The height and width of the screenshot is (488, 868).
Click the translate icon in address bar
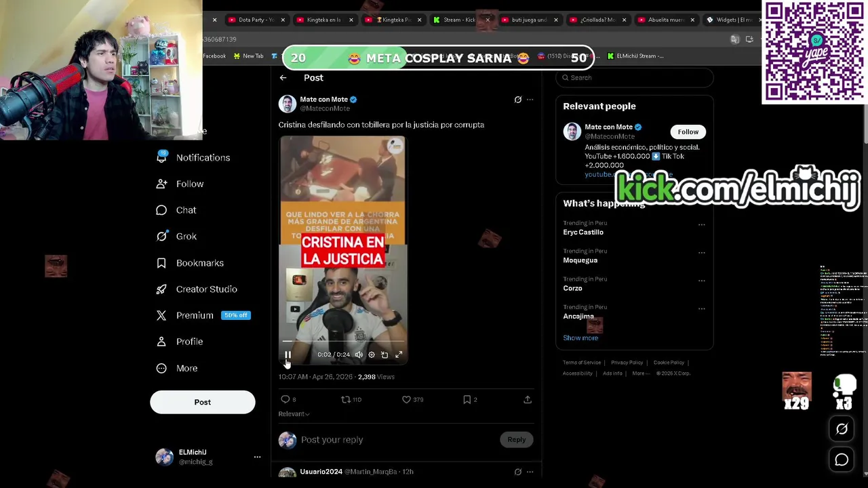[x=734, y=39]
